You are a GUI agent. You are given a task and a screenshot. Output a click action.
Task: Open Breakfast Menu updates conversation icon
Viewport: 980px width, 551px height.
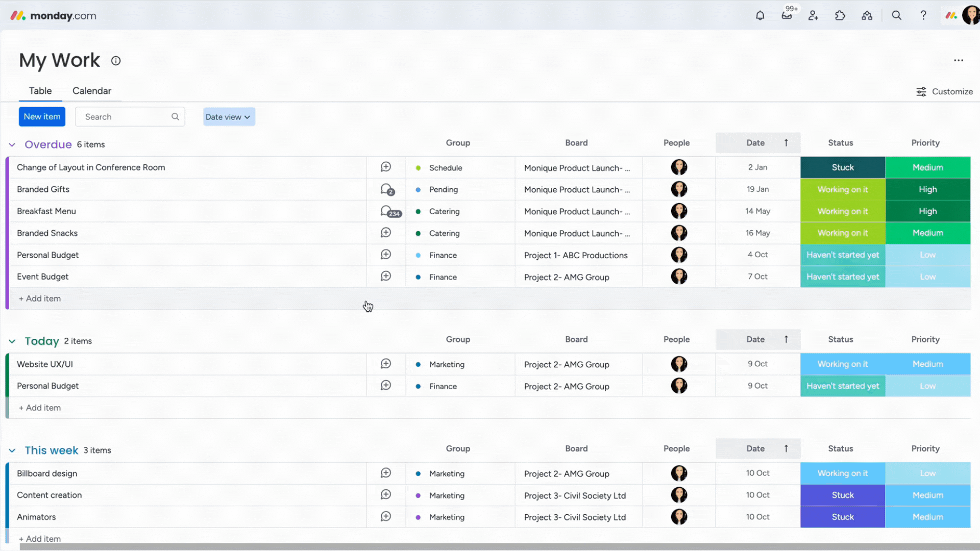click(x=388, y=211)
